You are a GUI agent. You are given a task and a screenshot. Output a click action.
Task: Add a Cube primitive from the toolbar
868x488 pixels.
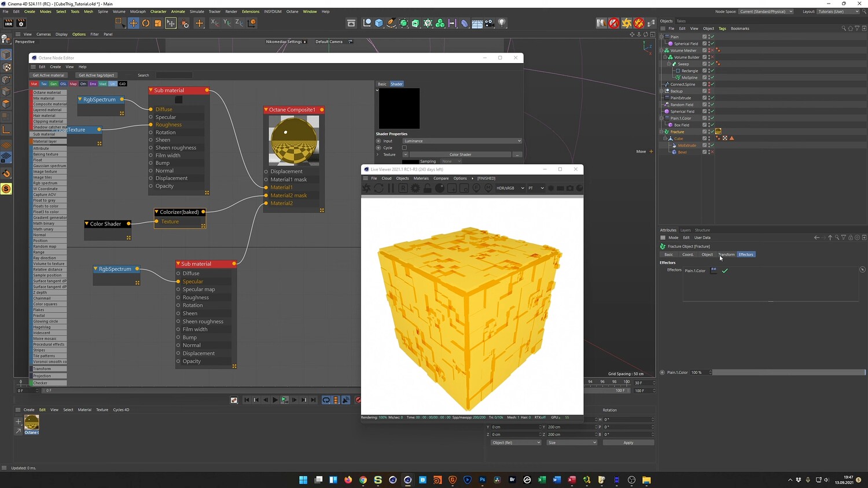pyautogui.click(x=379, y=23)
